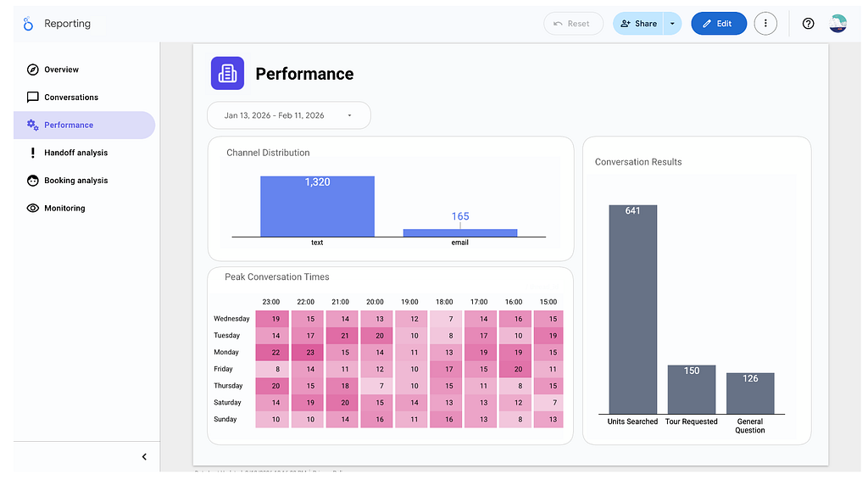The height and width of the screenshot is (480, 868).
Task: Select the Performance page
Action: pos(84,125)
